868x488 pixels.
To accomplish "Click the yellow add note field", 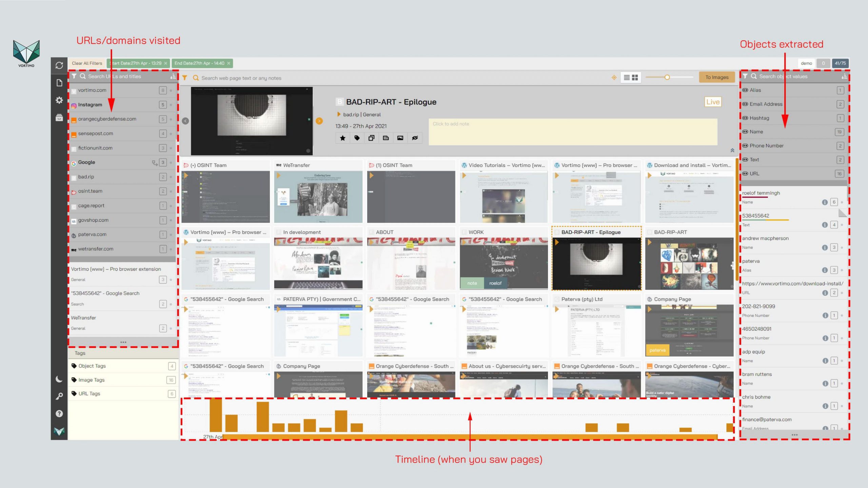I will 573,132.
